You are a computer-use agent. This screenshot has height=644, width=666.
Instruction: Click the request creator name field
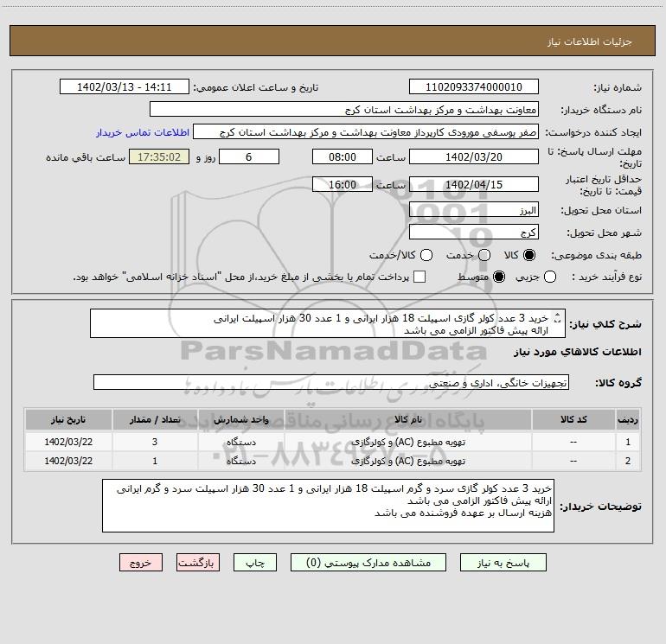366,132
